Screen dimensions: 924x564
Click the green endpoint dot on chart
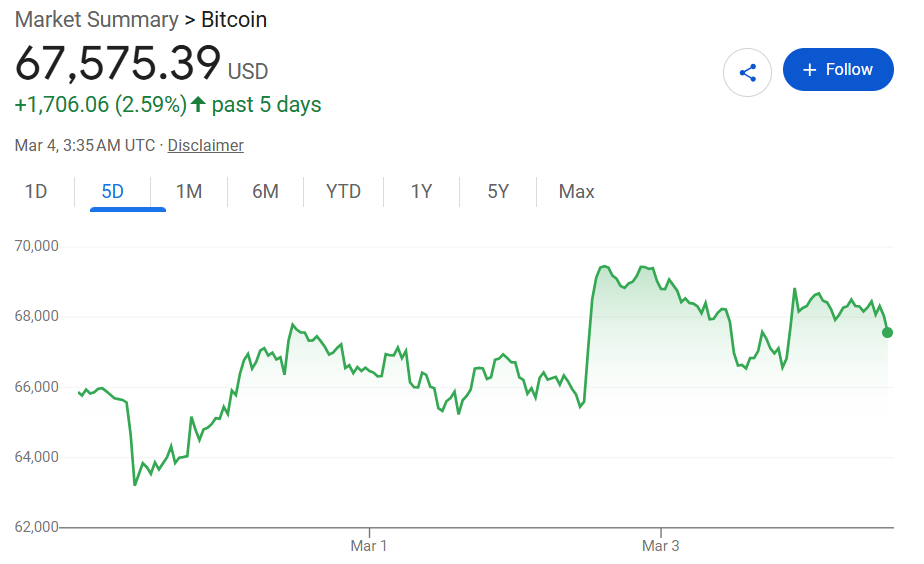[x=887, y=332]
